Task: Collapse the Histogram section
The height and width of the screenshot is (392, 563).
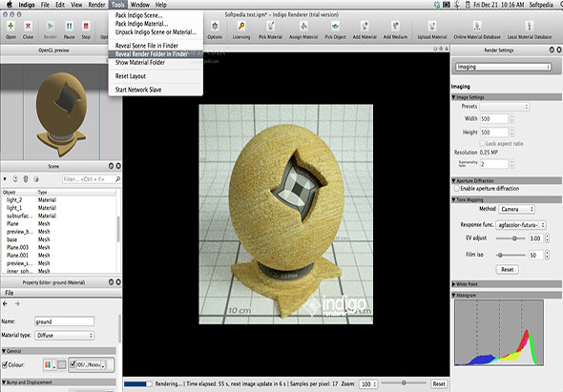Action: [454, 295]
